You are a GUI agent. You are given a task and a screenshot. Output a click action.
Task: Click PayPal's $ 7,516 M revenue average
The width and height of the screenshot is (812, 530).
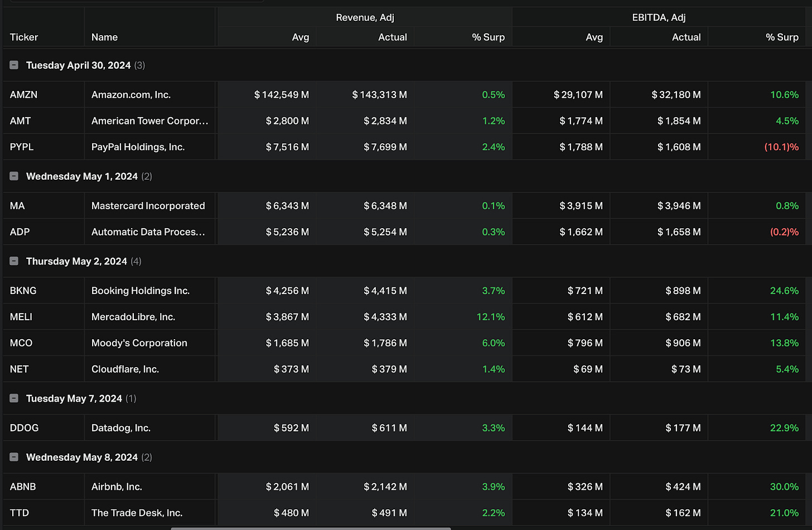[287, 147]
